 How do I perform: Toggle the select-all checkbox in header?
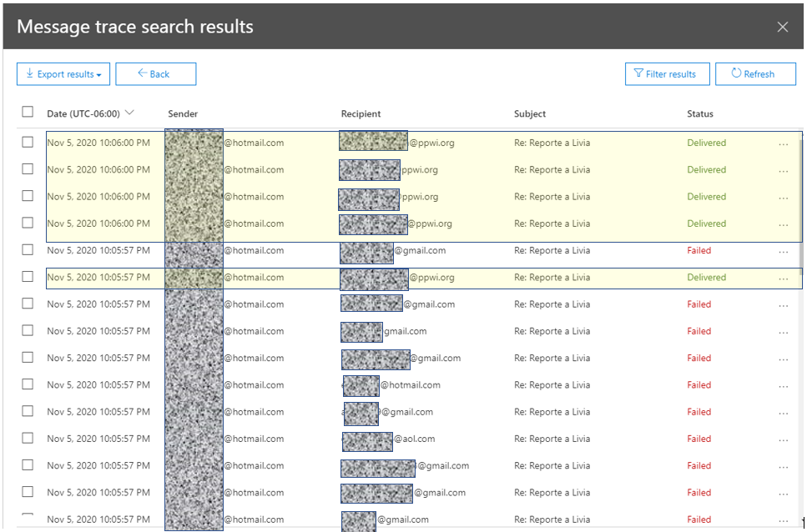[x=28, y=113]
